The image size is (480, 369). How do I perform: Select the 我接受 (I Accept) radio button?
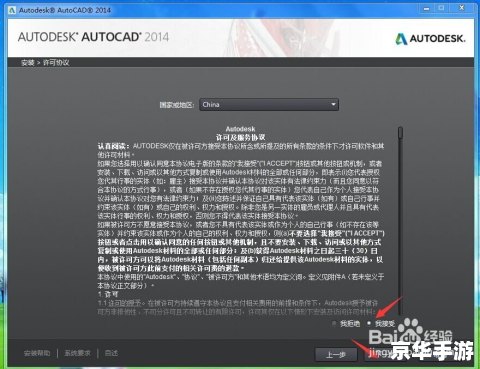coord(369,323)
